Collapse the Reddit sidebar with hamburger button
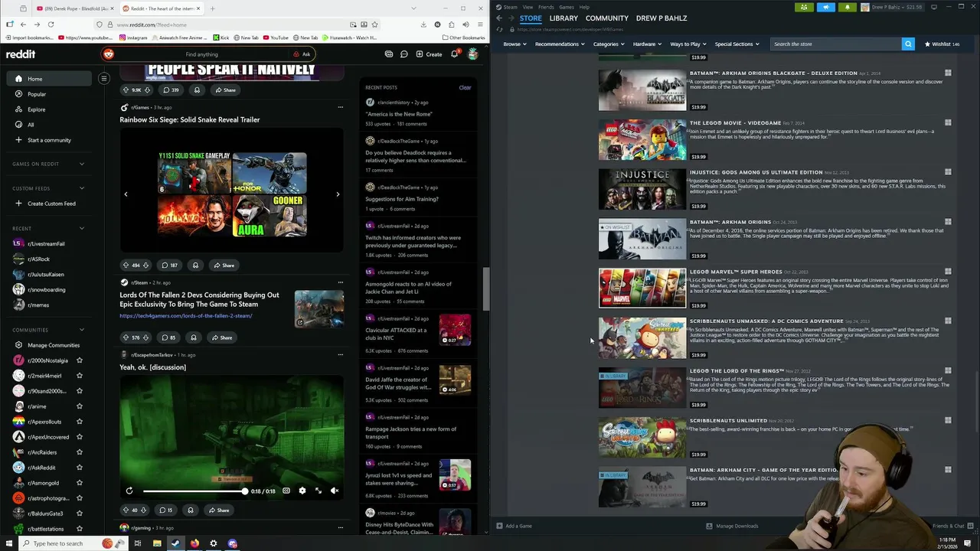The image size is (980, 551). 104,78
